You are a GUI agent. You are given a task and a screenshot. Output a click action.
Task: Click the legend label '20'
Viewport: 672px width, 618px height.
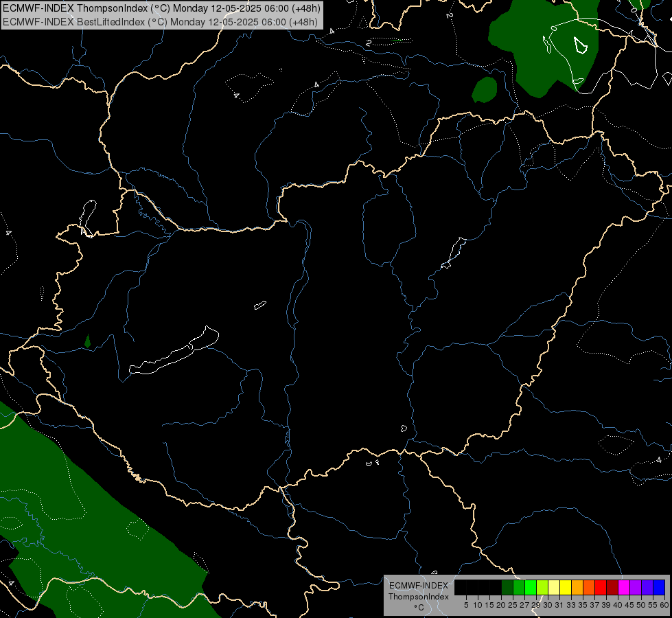pyautogui.click(x=501, y=605)
